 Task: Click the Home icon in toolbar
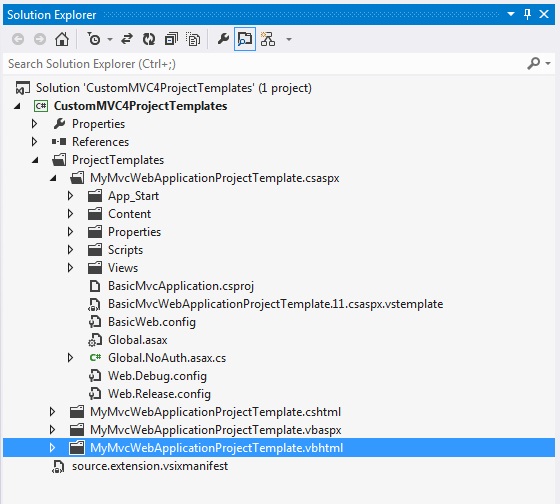(62, 39)
